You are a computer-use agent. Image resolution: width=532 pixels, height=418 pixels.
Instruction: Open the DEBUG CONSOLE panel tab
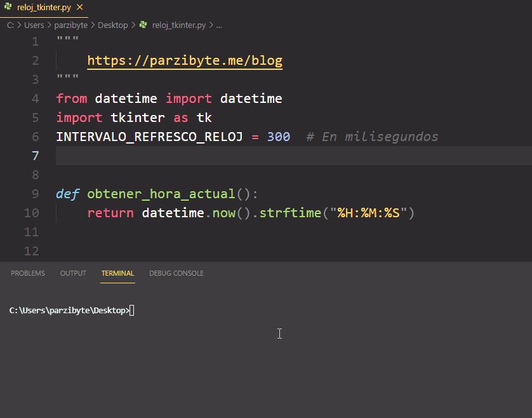(176, 273)
